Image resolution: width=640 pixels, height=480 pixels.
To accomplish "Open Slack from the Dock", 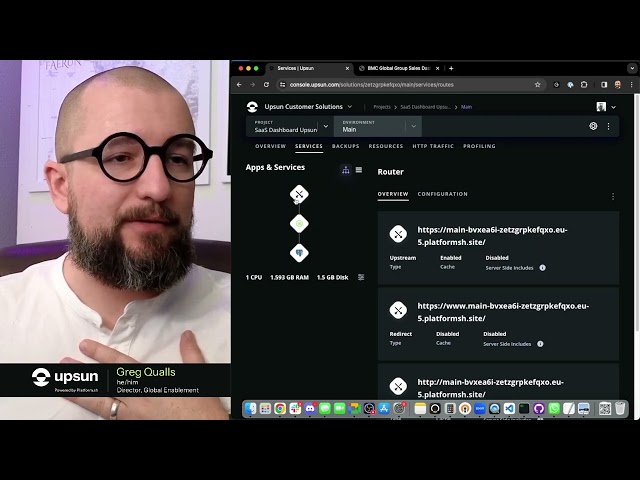I will [x=295, y=409].
